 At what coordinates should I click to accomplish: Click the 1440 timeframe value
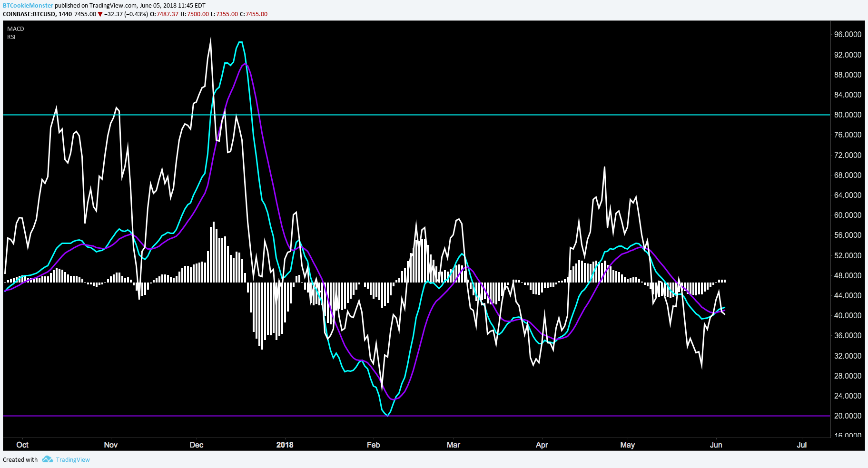pyautogui.click(x=65, y=14)
